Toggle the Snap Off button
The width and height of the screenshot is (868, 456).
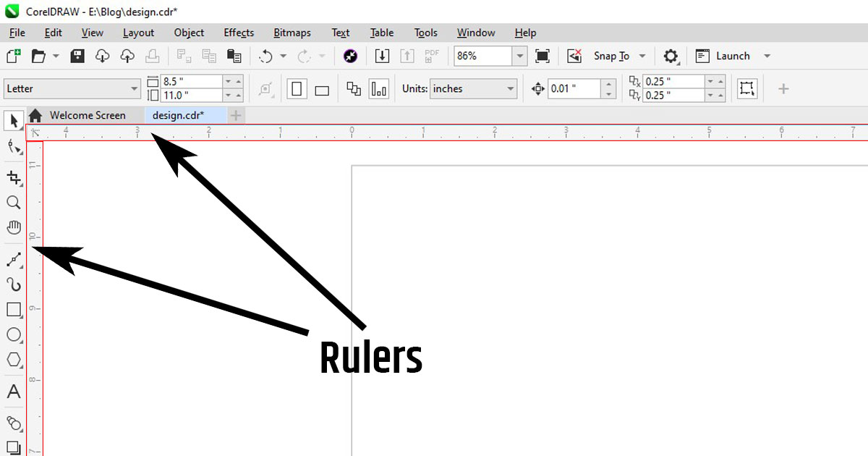coord(574,56)
